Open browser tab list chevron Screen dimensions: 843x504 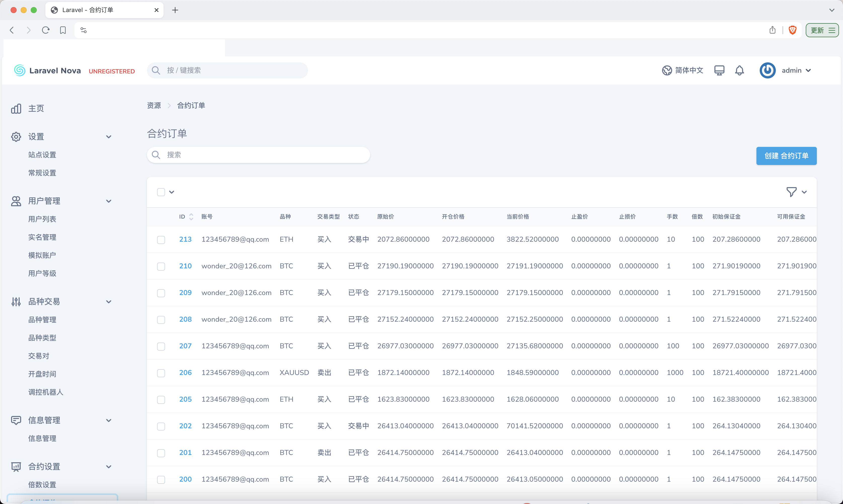coord(832,10)
